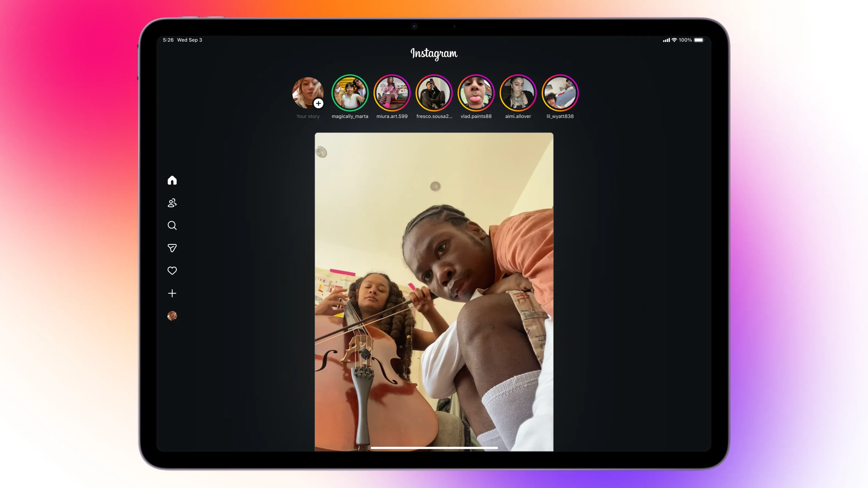Viewport: 868px width, 488px height.
Task: Watch vlad.paints88's story
Action: pyautogui.click(x=476, y=93)
